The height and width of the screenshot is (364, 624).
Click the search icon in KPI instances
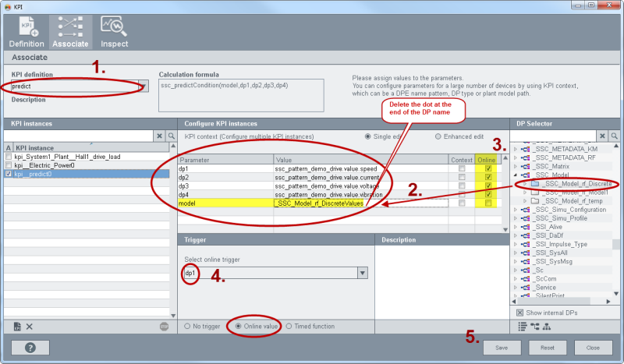click(x=171, y=136)
